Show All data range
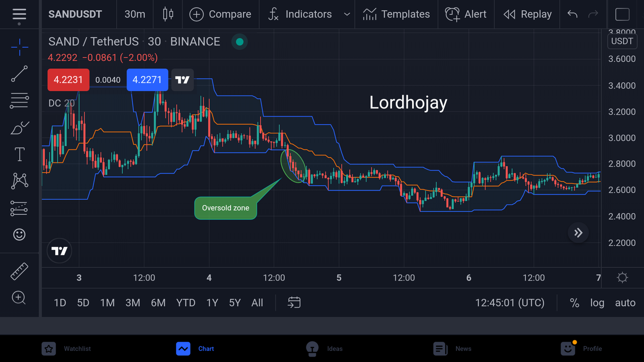 pyautogui.click(x=257, y=303)
